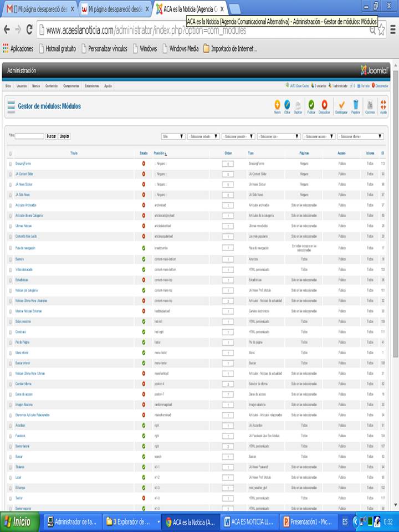Check the BreezingForms row checkbox

click(10, 163)
